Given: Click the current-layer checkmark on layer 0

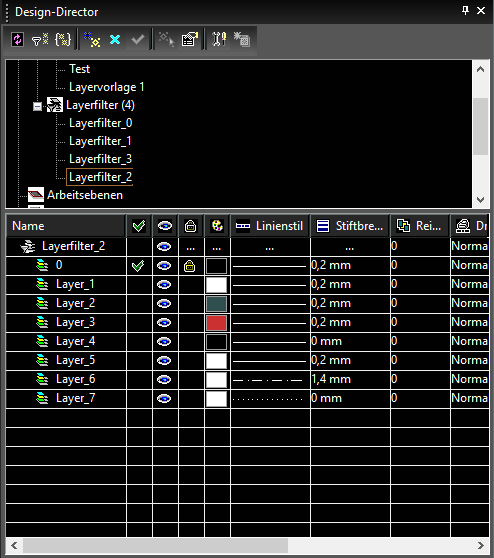Looking at the screenshot, I should (x=138, y=265).
